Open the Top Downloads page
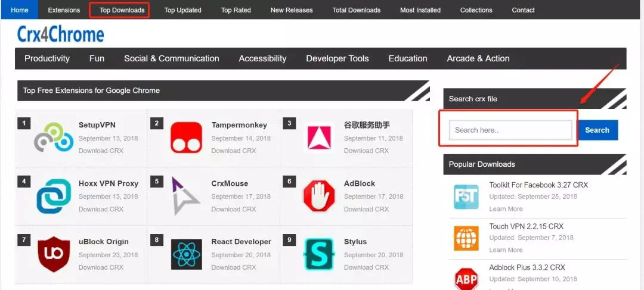Viewport: 644px width, 290px height. tap(122, 10)
